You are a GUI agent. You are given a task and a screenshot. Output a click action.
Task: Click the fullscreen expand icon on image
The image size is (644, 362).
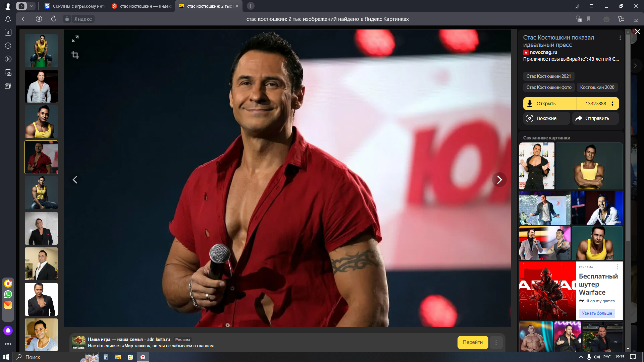tap(75, 39)
